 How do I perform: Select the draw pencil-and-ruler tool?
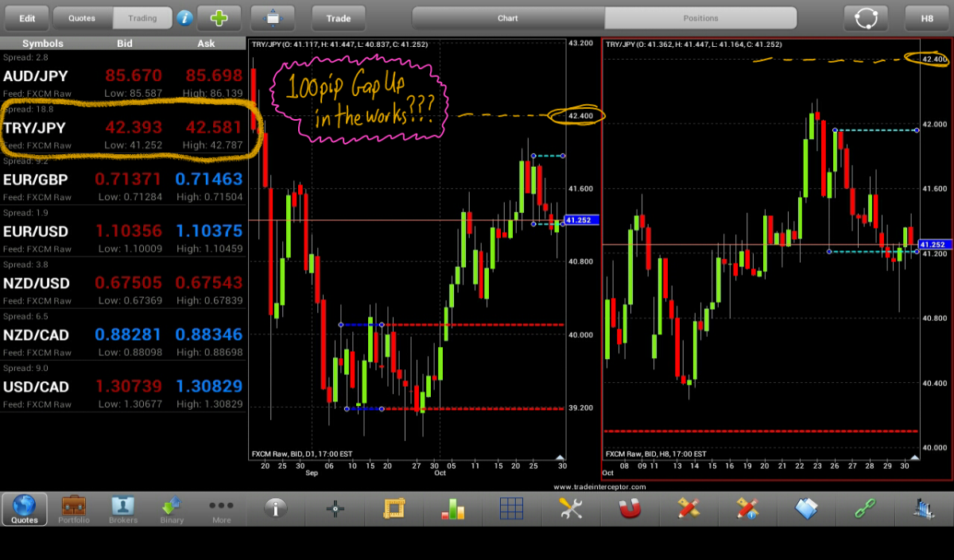tap(688, 508)
